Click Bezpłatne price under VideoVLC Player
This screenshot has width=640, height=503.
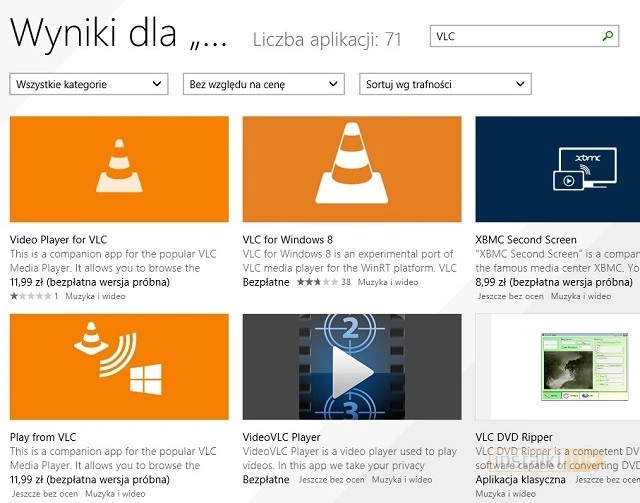[266, 480]
